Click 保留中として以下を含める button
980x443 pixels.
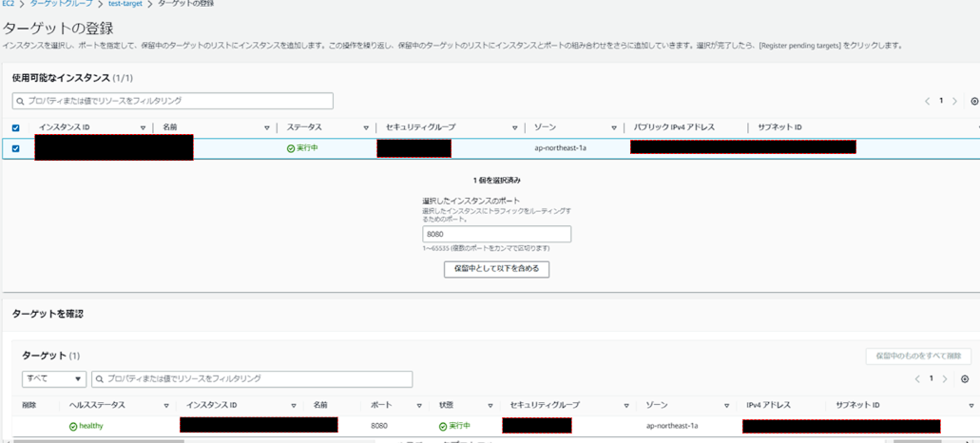[496, 269]
